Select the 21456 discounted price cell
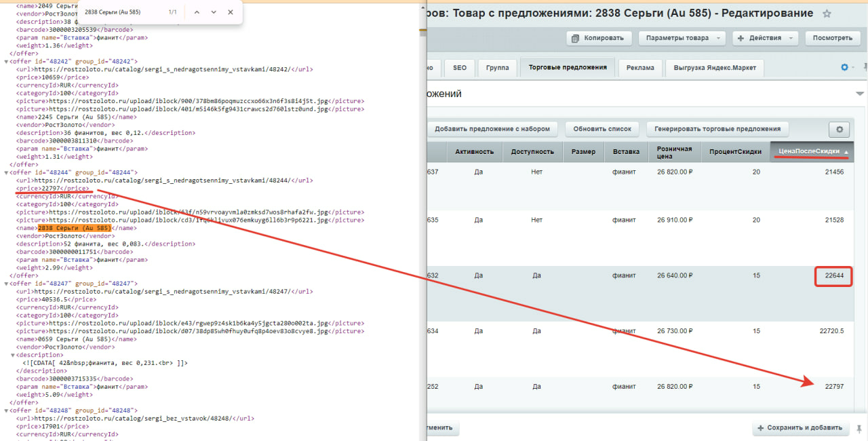Screen dimensions: 868x441 coord(834,172)
